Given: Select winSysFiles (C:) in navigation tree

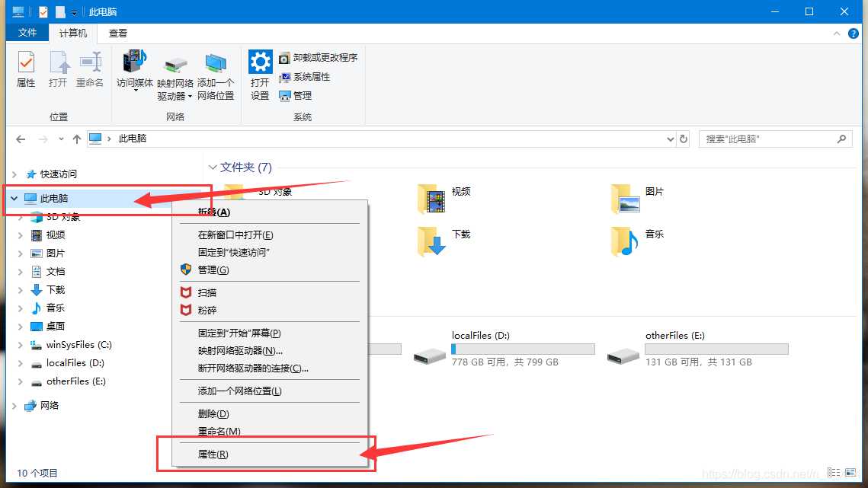Looking at the screenshot, I should click(79, 345).
